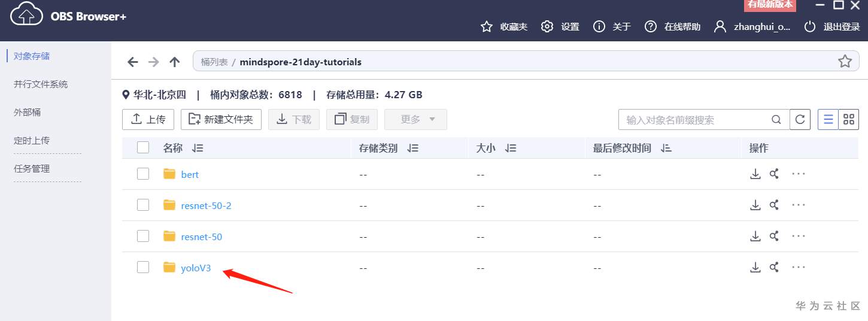Share resnet-50-2 via row icon

tap(774, 205)
